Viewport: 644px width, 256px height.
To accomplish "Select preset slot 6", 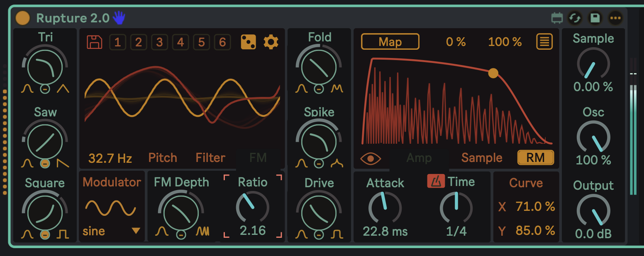I will (x=222, y=42).
